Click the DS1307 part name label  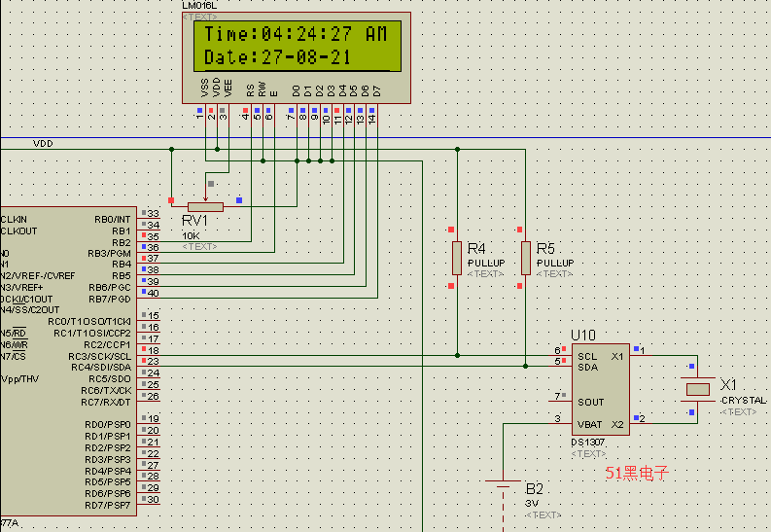point(588,443)
